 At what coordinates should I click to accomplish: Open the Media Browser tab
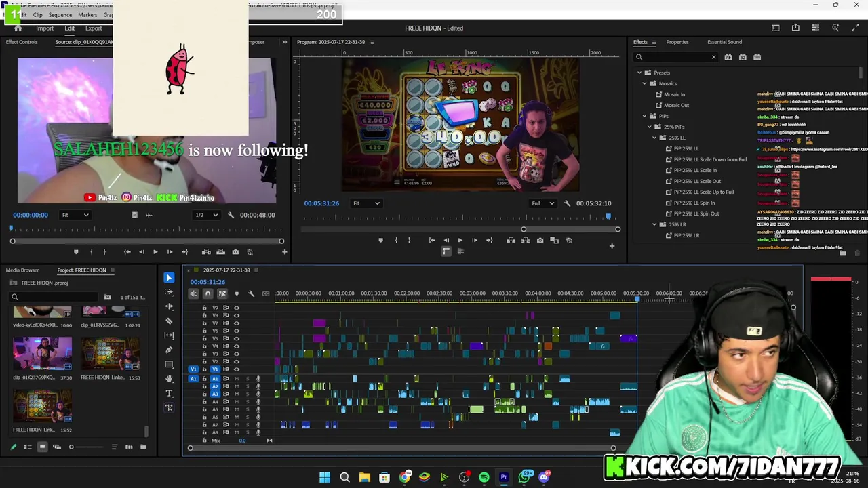(x=22, y=270)
